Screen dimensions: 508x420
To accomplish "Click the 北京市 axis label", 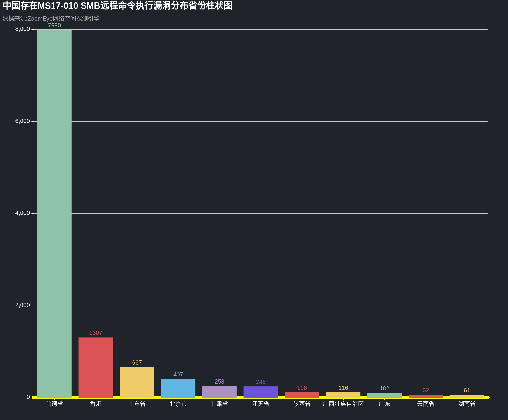I will [178, 404].
